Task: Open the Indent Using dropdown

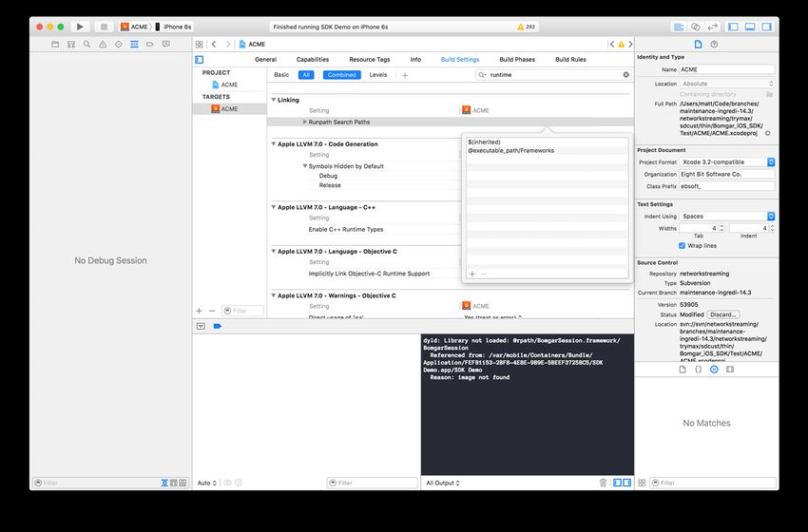Action: 727,217
